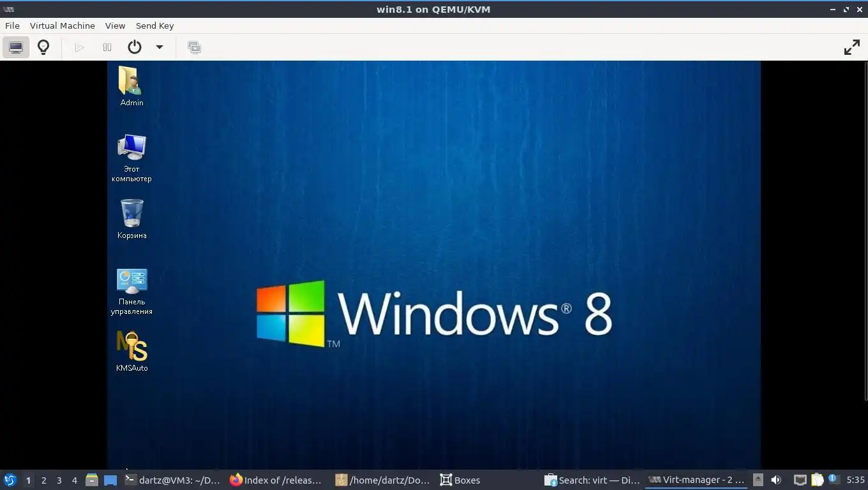Open the update notifier tray icon
Image resolution: width=868 pixels, height=490 pixels.
click(833, 479)
